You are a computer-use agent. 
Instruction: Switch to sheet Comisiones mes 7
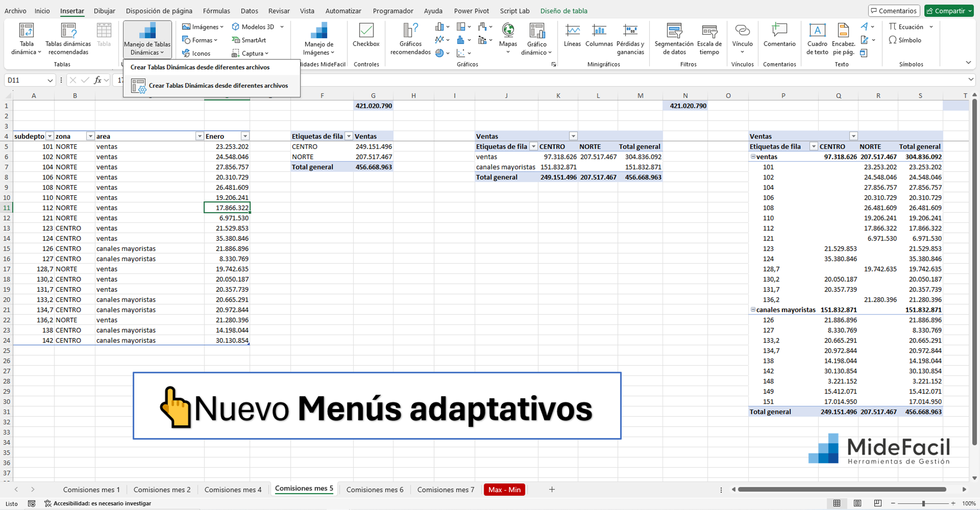coord(446,489)
